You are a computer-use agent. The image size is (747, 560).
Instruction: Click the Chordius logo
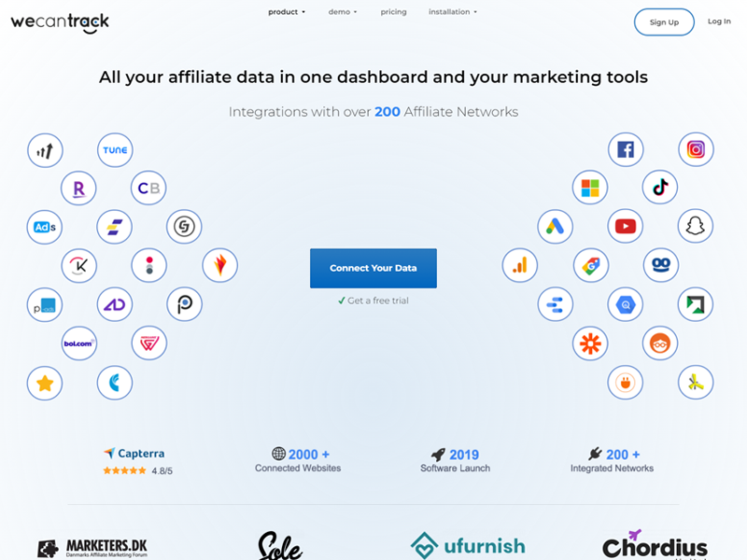click(655, 545)
